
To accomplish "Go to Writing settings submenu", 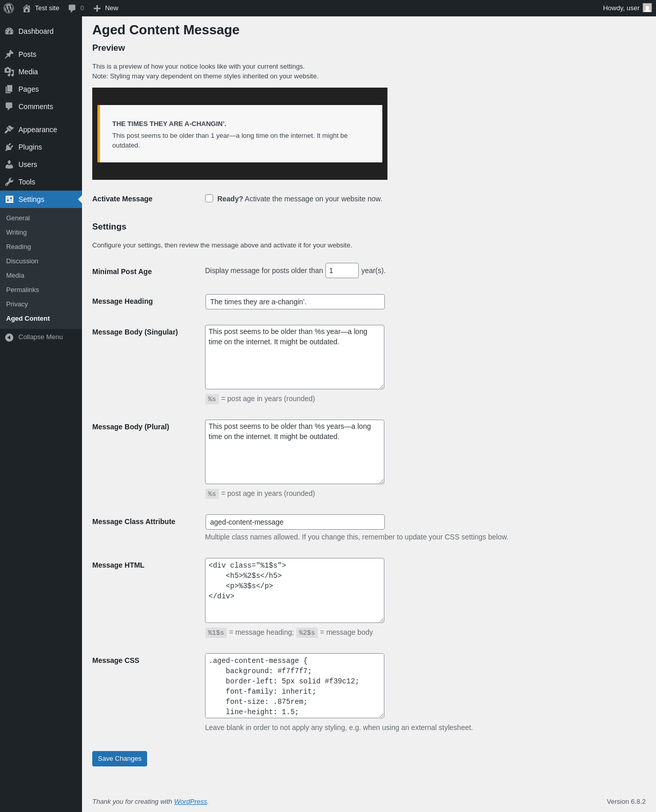I will point(41,233).
